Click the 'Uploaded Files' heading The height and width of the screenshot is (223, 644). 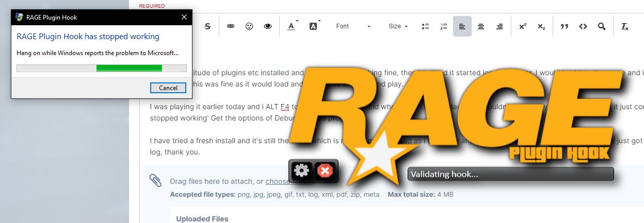point(202,219)
